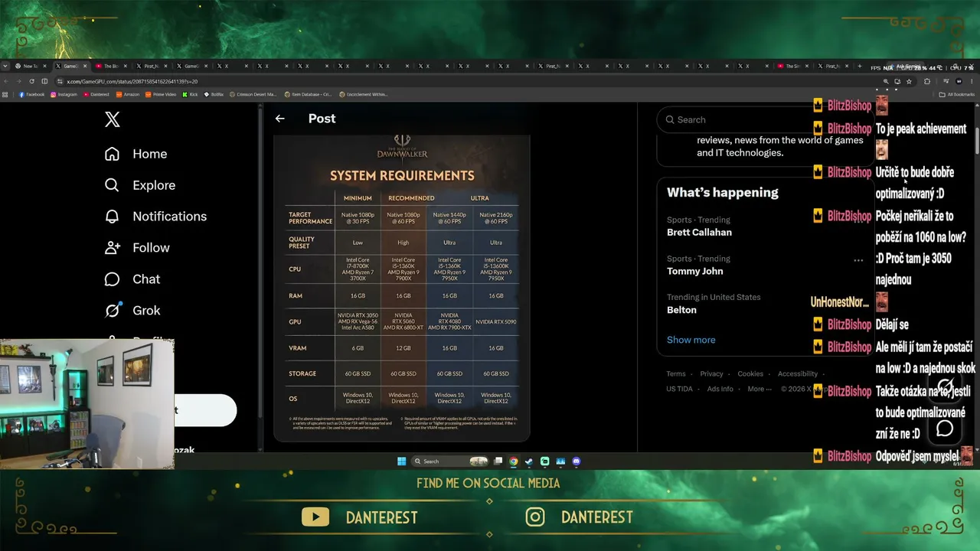Open the Follow page
The image size is (980, 551).
(x=137, y=248)
